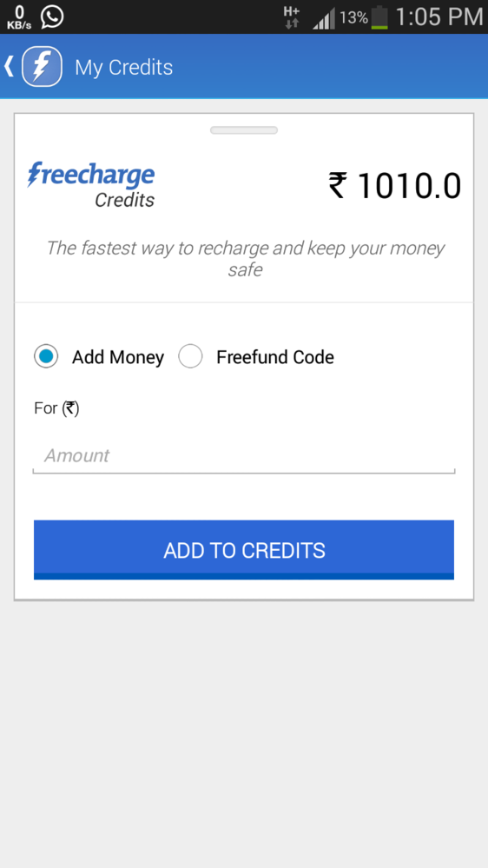488x868 pixels.
Task: Tap the card's top drag handle pill
Action: point(244,130)
